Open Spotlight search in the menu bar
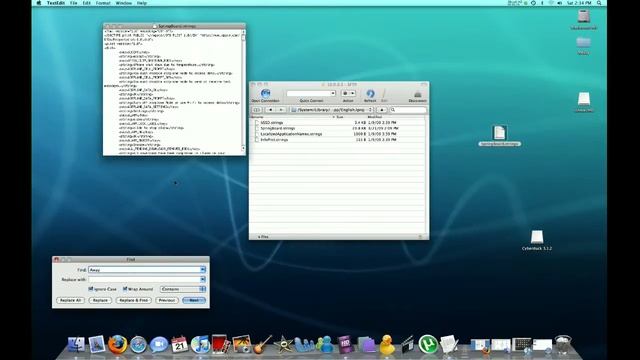The width and height of the screenshot is (640, 360). tap(599, 3)
